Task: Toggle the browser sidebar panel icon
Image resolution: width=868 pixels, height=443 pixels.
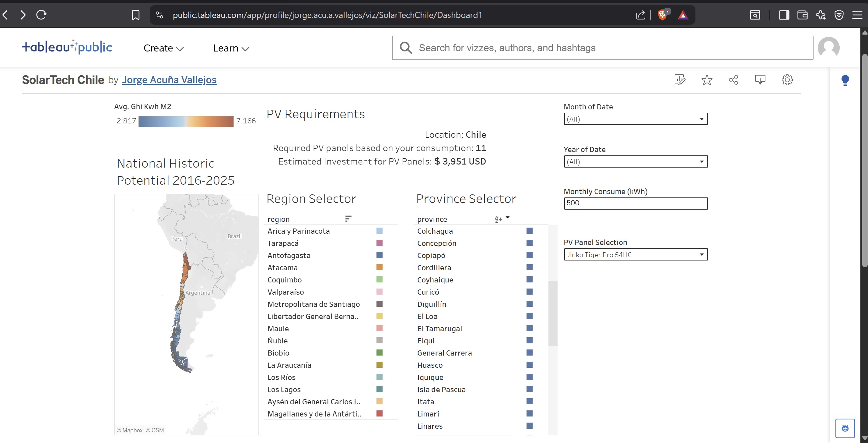Action: click(784, 15)
